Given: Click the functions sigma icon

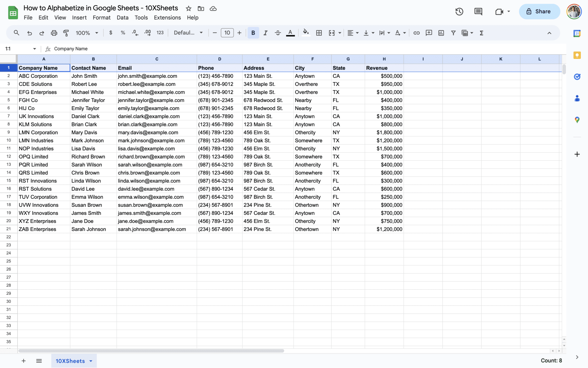Looking at the screenshot, I should [x=481, y=33].
